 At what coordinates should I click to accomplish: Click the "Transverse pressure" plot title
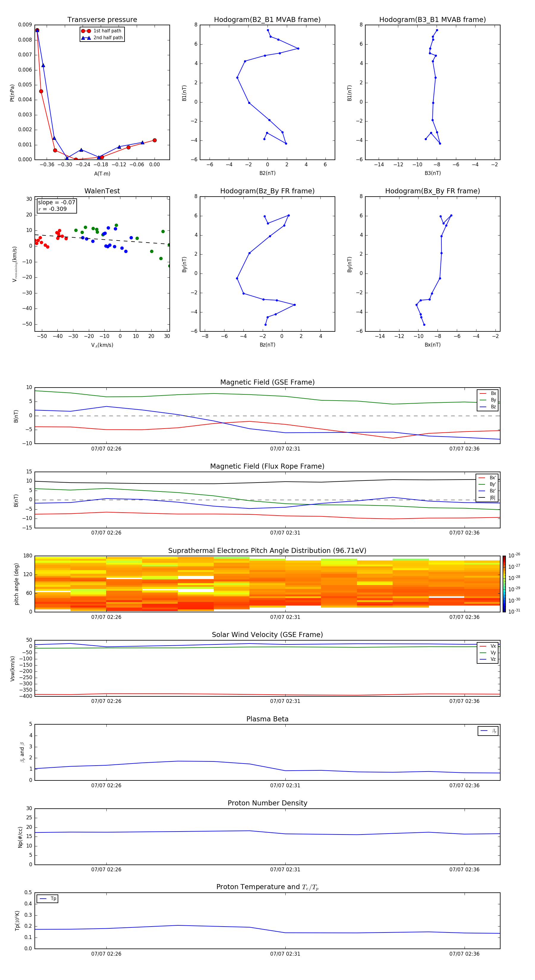tap(102, 19)
